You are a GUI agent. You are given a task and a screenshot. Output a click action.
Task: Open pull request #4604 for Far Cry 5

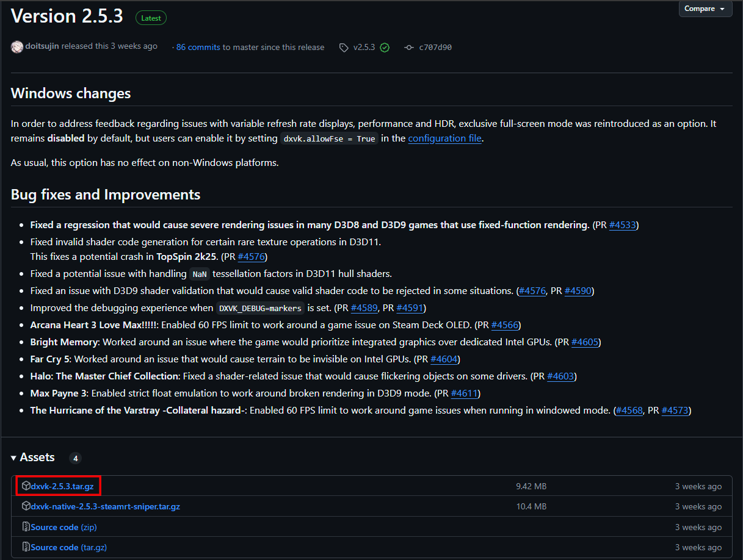click(x=444, y=359)
